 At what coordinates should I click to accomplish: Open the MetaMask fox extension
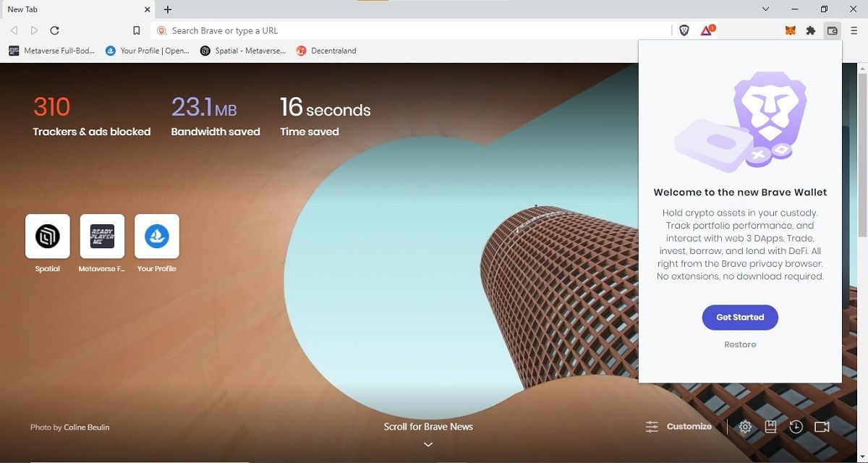click(791, 30)
